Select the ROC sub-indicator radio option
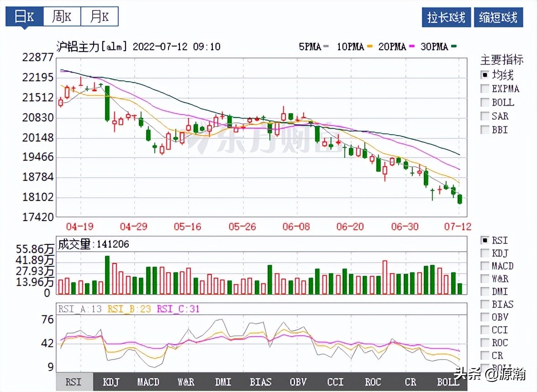 484,343
